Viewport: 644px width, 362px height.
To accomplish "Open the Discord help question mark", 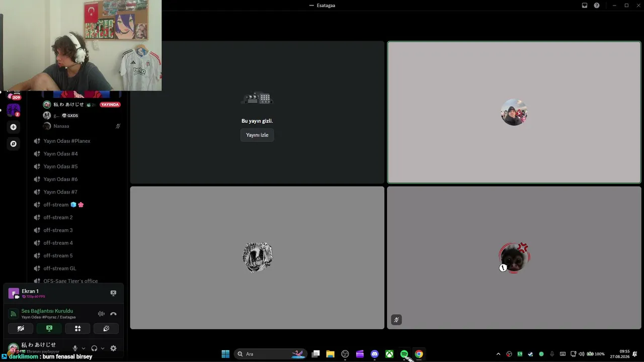I will [x=597, y=6].
